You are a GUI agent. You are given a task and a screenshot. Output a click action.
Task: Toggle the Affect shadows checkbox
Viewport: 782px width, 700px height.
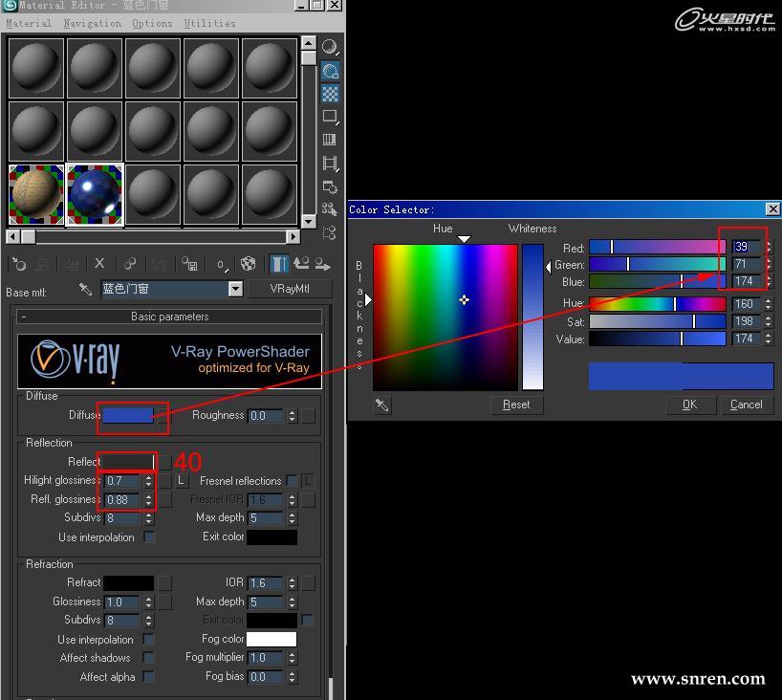pos(148,658)
